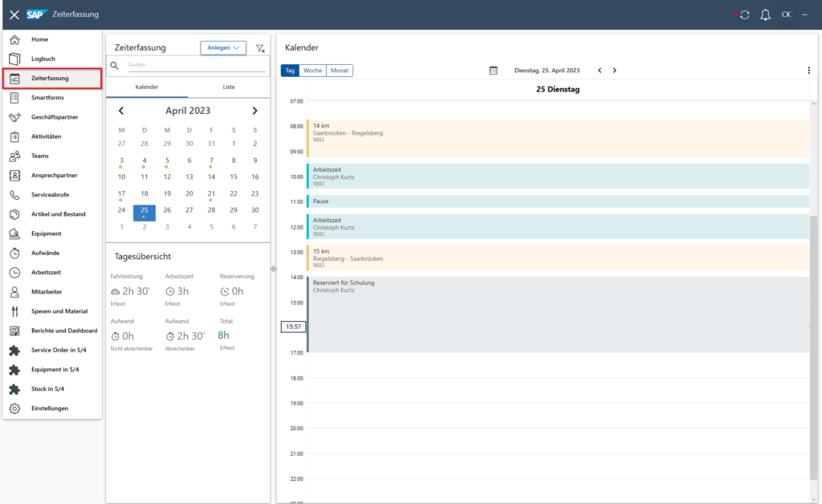The height and width of the screenshot is (504, 822).
Task: Open the calendar date picker icon
Action: (x=494, y=71)
